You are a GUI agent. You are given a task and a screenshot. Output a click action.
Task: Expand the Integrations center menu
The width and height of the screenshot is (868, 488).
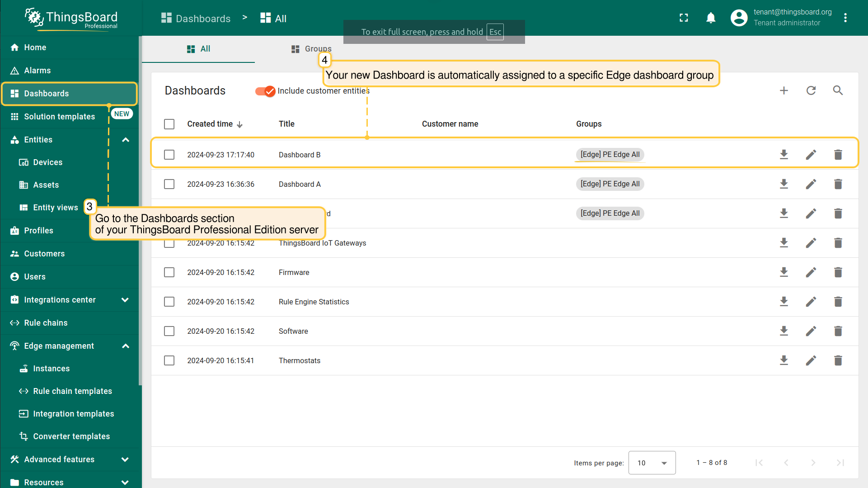click(x=125, y=300)
